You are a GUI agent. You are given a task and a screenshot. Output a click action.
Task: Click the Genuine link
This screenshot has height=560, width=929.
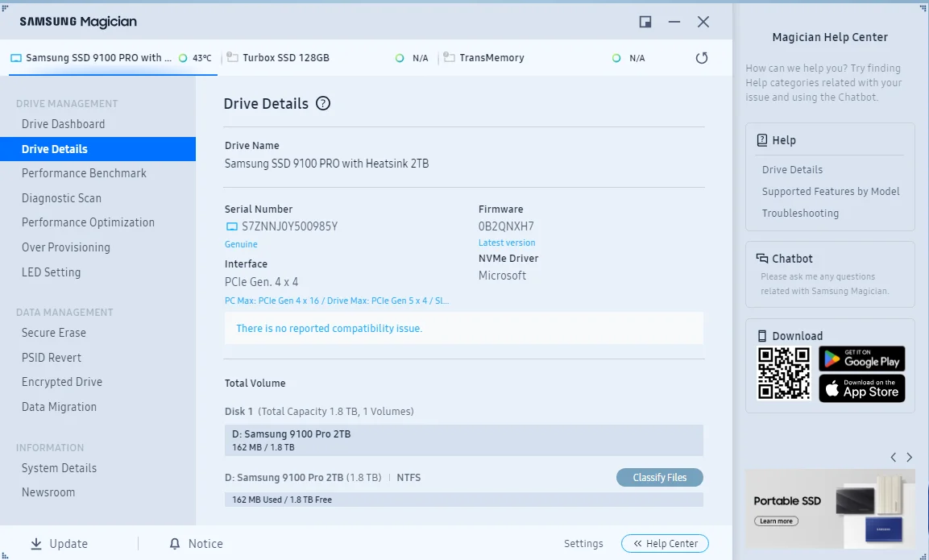coord(241,244)
